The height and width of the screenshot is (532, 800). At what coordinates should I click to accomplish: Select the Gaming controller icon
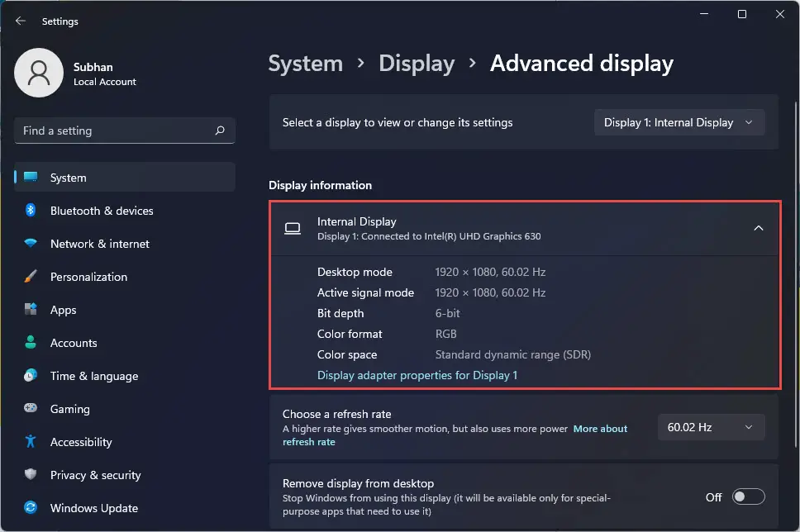[x=31, y=409]
